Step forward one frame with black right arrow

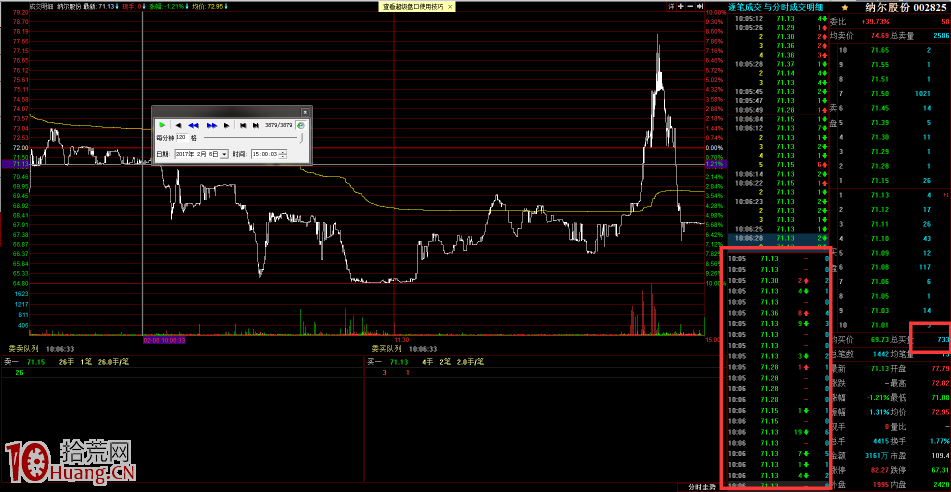[x=226, y=126]
